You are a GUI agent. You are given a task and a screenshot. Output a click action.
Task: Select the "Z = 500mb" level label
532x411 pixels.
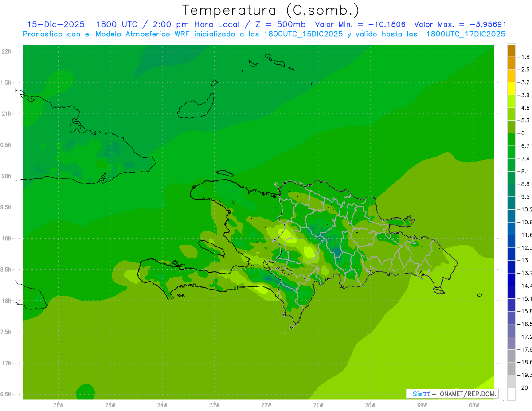click(x=281, y=24)
